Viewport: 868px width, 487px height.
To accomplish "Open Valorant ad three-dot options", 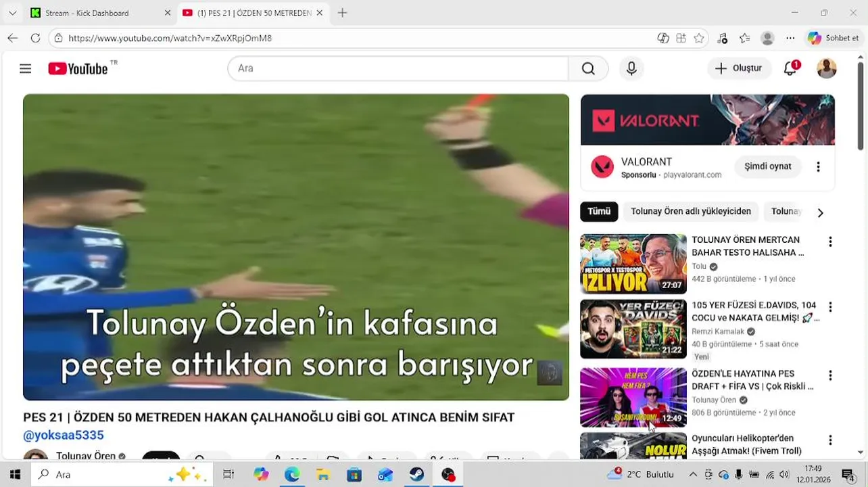I will click(818, 166).
